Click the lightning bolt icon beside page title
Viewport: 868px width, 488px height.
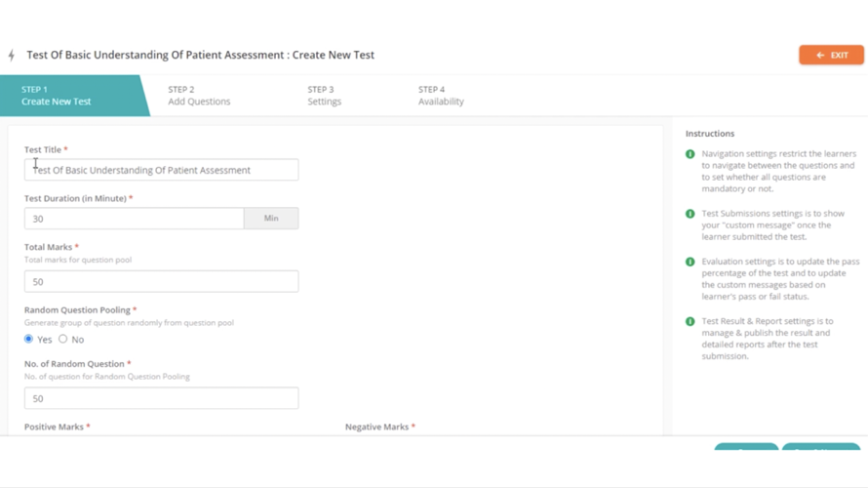tap(12, 55)
